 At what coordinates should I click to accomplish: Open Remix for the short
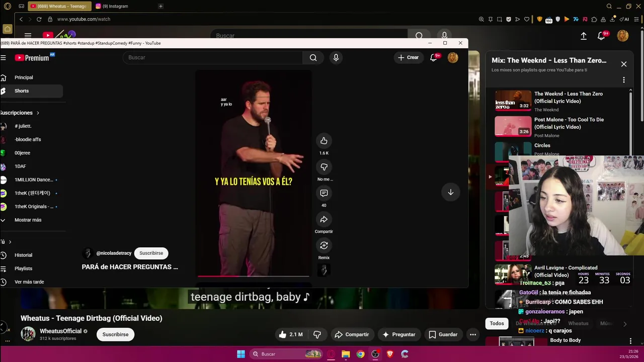324,245
